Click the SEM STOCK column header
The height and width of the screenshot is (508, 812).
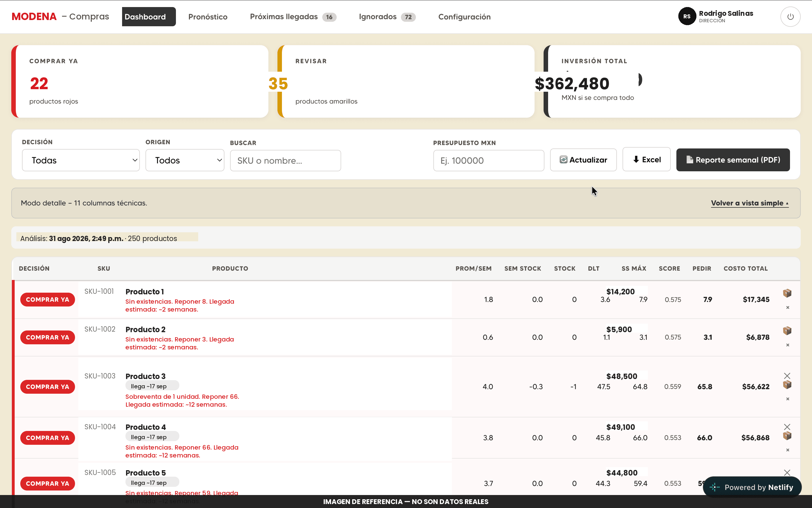[x=522, y=268]
